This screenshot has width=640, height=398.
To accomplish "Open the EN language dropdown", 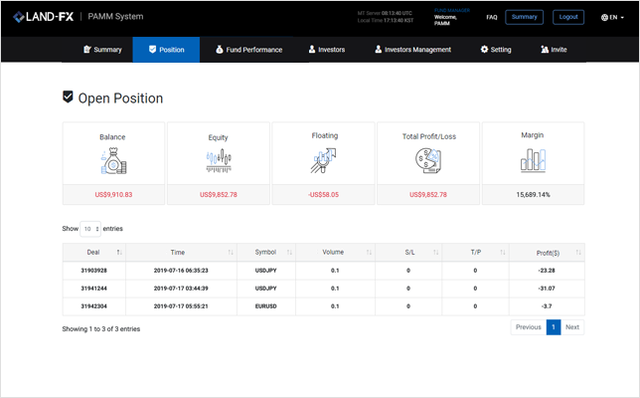I will (x=613, y=18).
